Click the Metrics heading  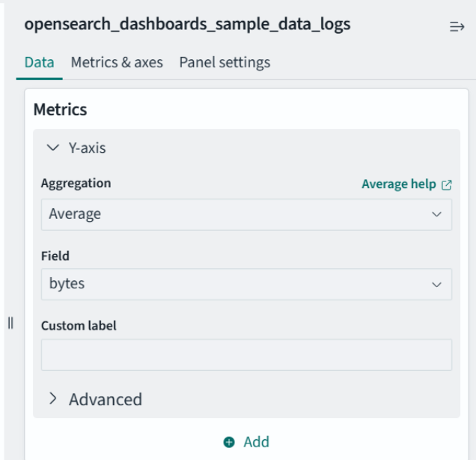click(60, 109)
